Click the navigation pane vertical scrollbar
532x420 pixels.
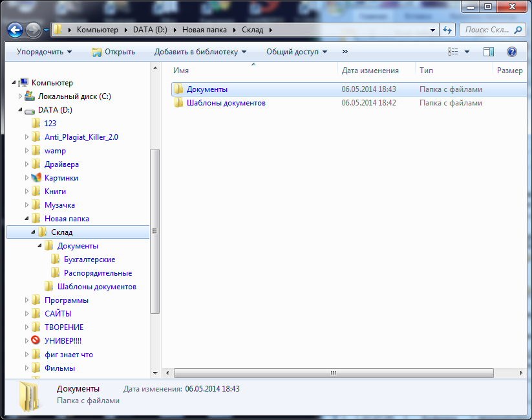point(155,231)
